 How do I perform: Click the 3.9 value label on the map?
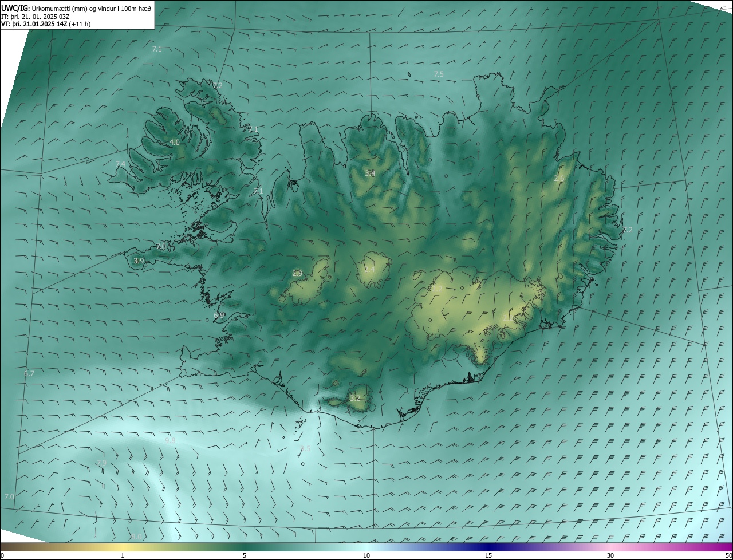click(139, 261)
